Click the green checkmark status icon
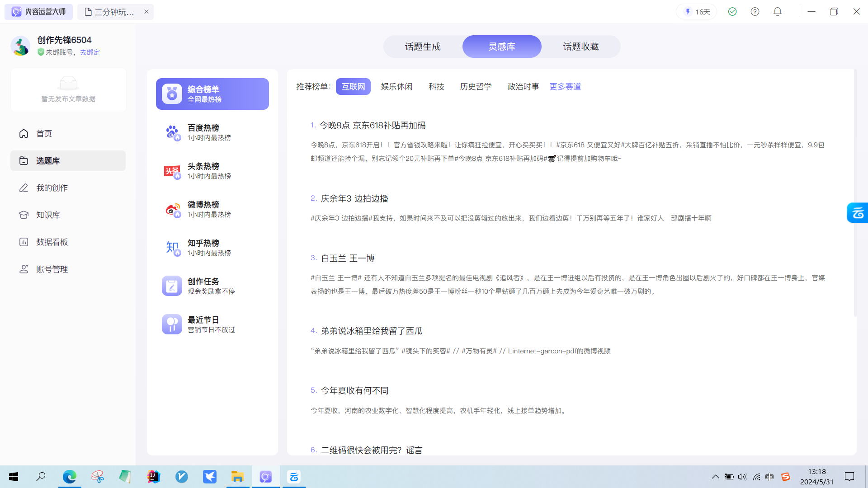Screen dimensions: 868x488 (x=732, y=12)
